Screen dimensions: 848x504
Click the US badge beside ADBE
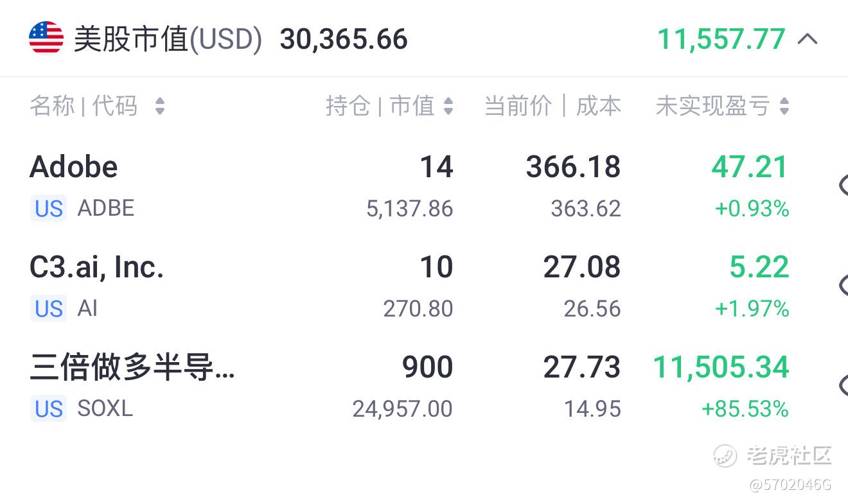(49, 209)
